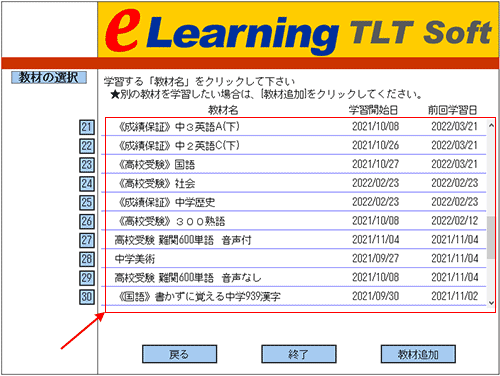Click the number 26 box icon

pyautogui.click(x=87, y=221)
